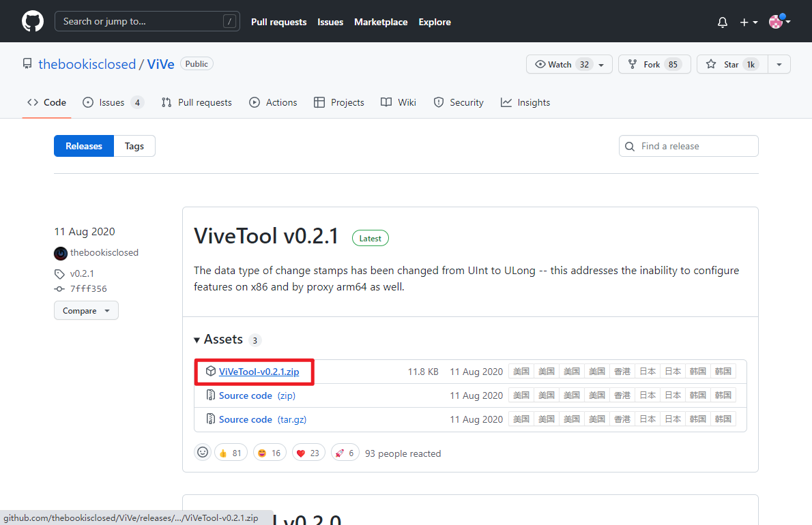Click the tag icon next to v0.2.1
This screenshot has width=812, height=525.
pos(60,273)
